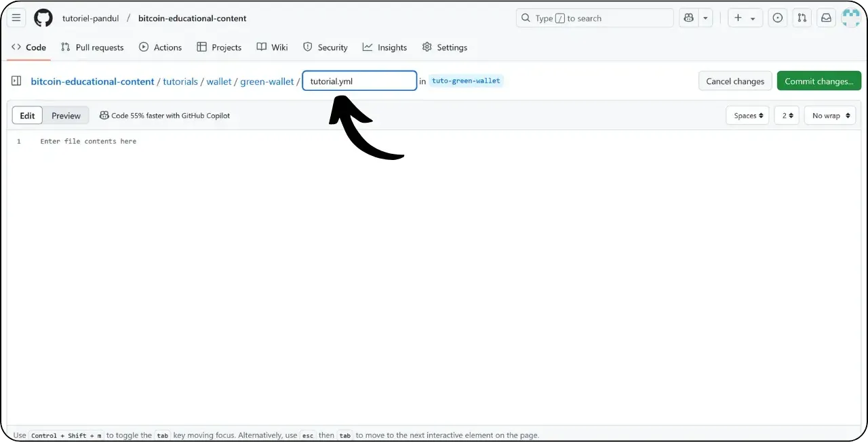The height and width of the screenshot is (442, 868).
Task: Open the indent style dropdown showing Spaces
Action: click(x=747, y=115)
